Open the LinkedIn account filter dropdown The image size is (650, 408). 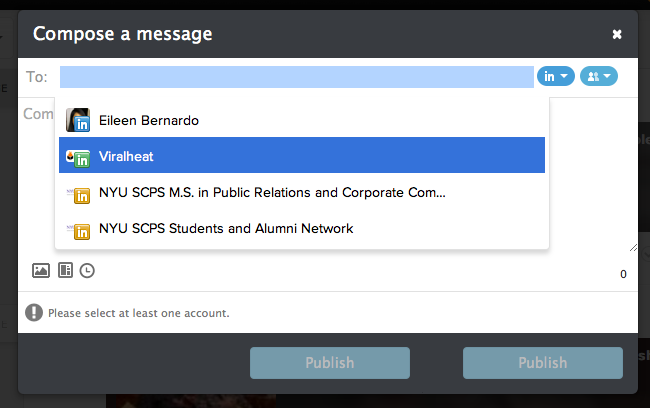click(x=556, y=76)
